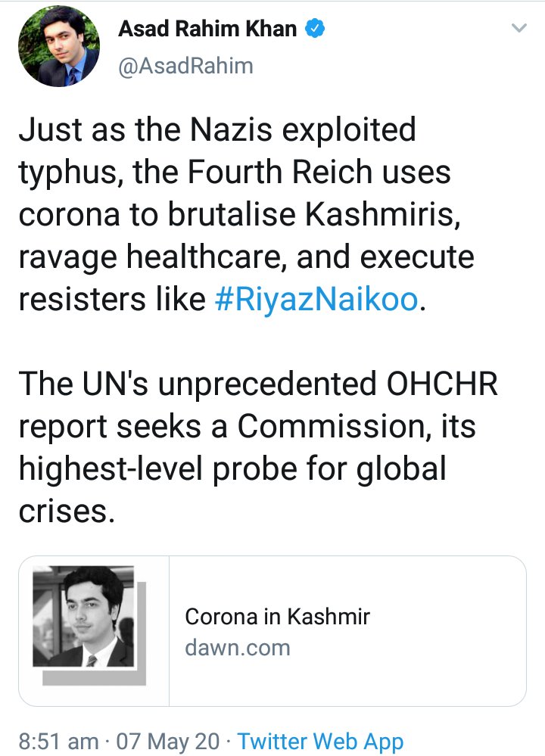Click the @AsadRahim handle
Screen dimensions: 545x756
point(185,66)
